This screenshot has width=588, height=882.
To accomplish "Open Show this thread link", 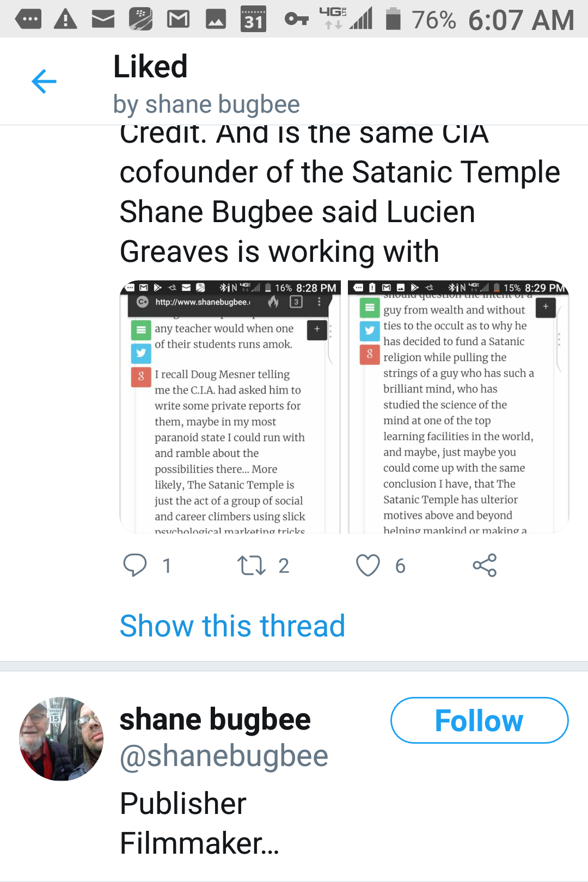I will pos(232,626).
